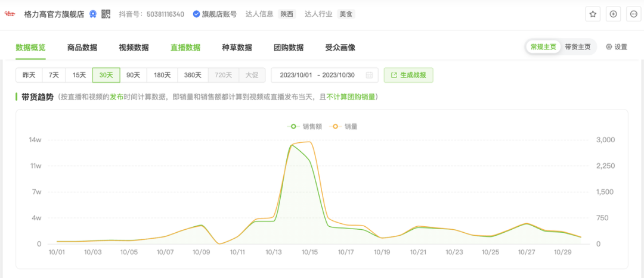
Task: Open the 商品数据 tab
Action: [x=82, y=48]
